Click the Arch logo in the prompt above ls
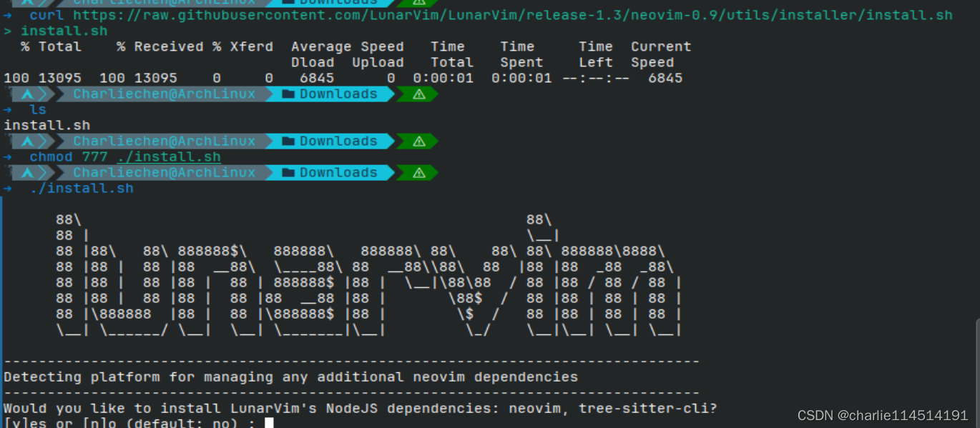 tap(27, 94)
